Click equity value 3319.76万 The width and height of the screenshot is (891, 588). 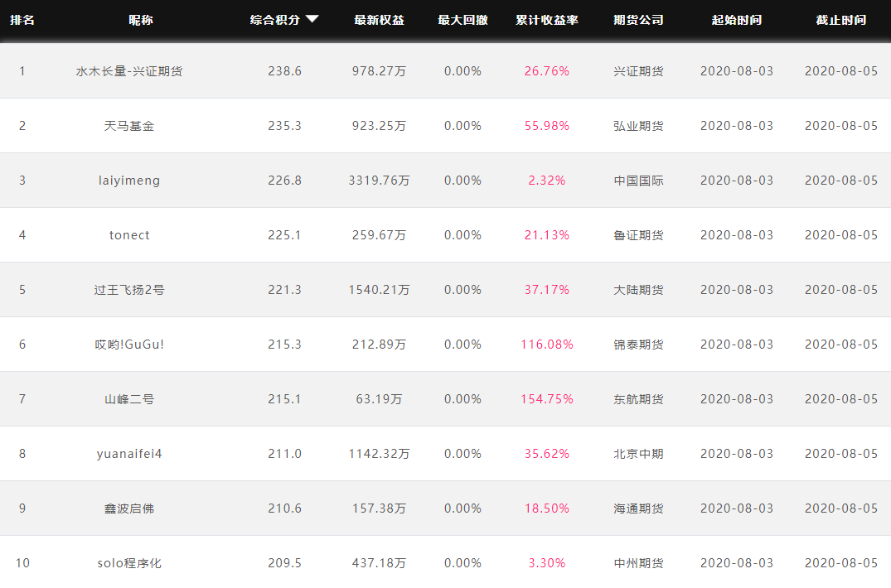pos(379,181)
